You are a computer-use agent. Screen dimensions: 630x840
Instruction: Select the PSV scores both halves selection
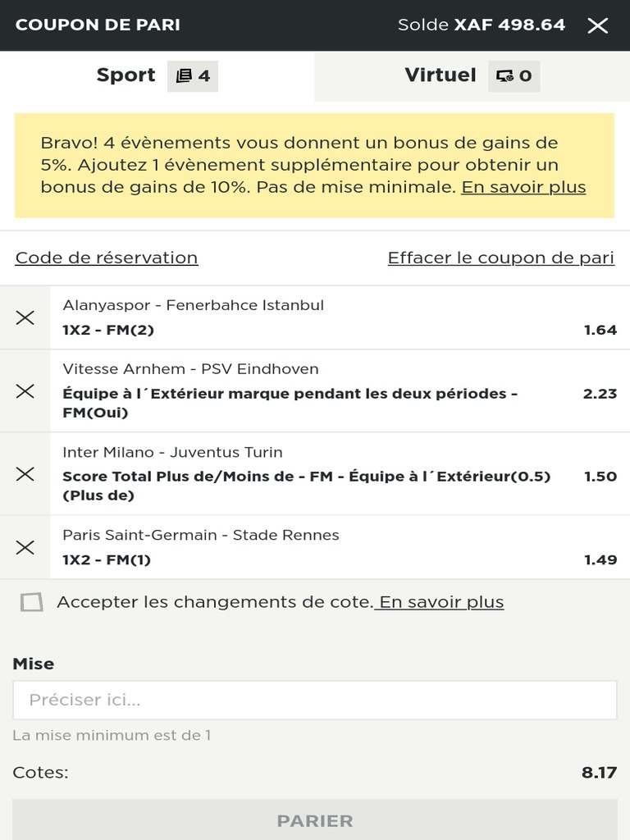340,391
